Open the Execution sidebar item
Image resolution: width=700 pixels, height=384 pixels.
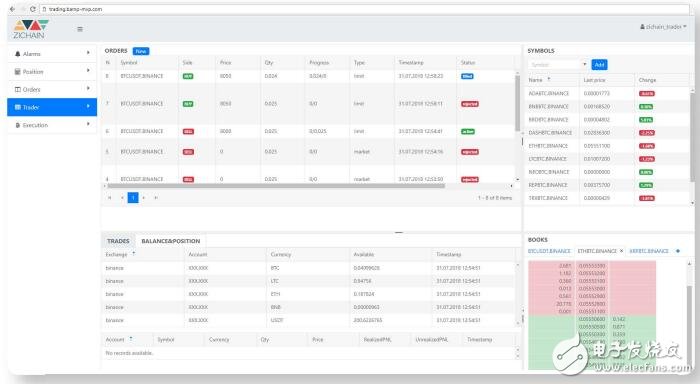[x=52, y=125]
